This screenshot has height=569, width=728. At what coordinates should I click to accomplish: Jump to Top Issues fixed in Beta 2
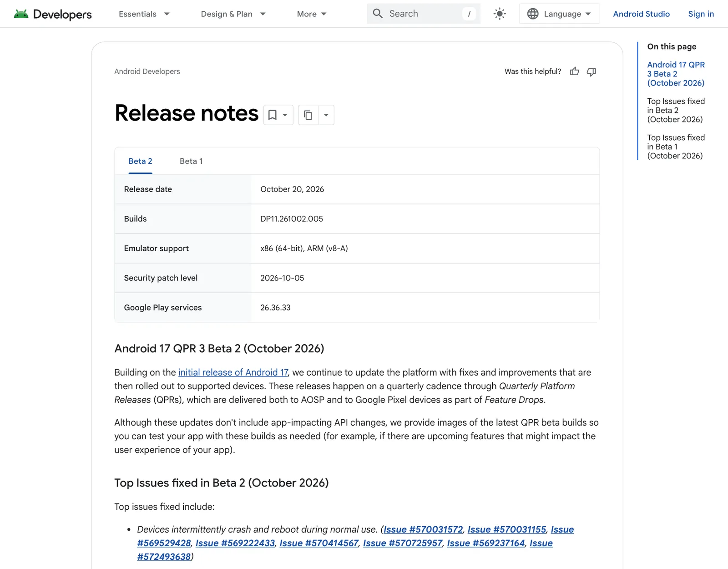click(676, 110)
